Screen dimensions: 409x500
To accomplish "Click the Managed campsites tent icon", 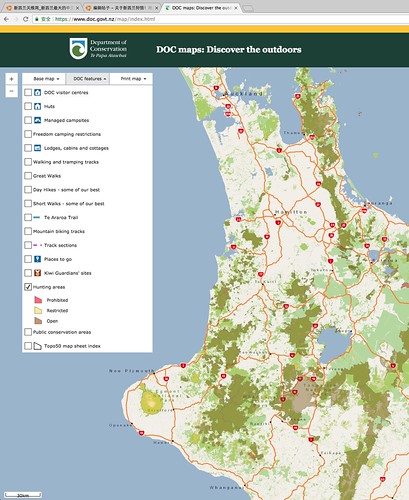I will click(x=38, y=120).
